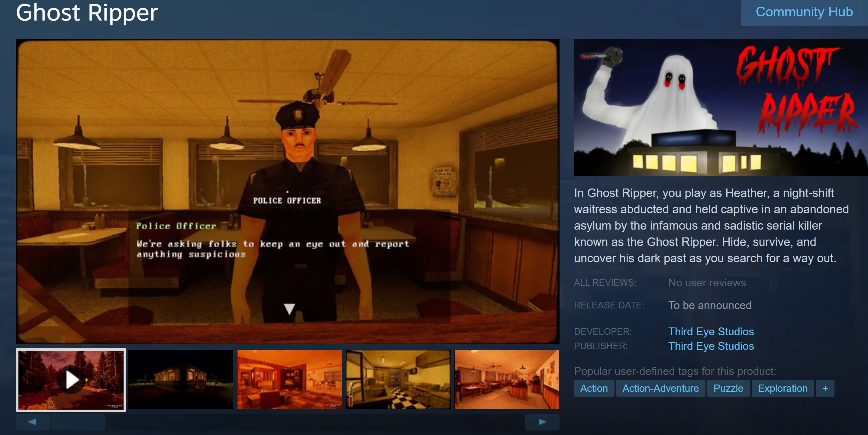Open developer Third Eye Studios link
Image resolution: width=868 pixels, height=435 pixels.
[x=711, y=332]
